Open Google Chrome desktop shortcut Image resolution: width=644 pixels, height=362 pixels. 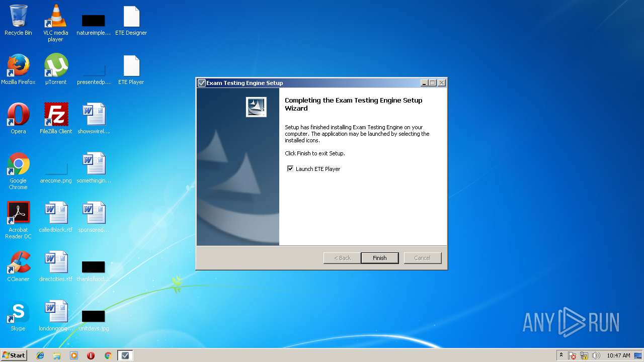click(x=18, y=171)
